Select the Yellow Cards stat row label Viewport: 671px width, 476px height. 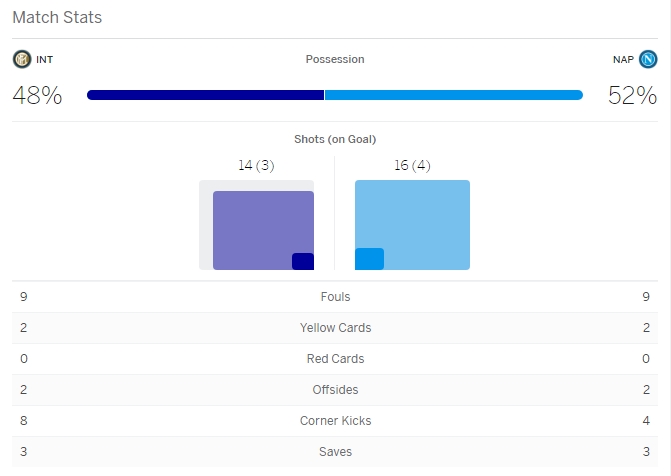[x=335, y=328]
